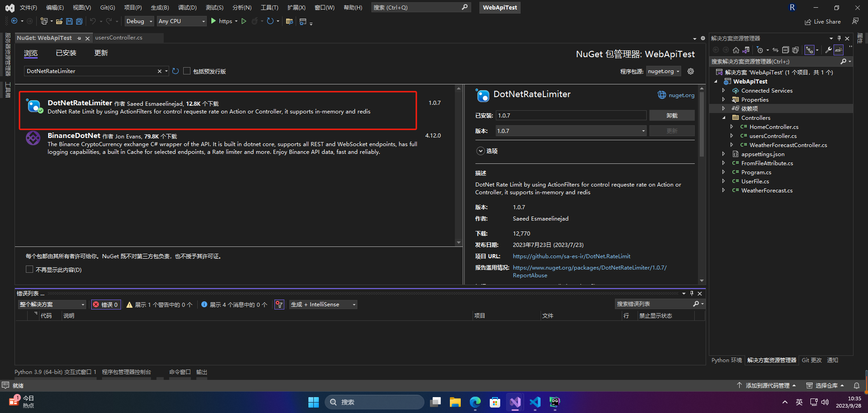This screenshot has height=413, width=868.
Task: Open the editor tab settings gear icon
Action: 703,39
